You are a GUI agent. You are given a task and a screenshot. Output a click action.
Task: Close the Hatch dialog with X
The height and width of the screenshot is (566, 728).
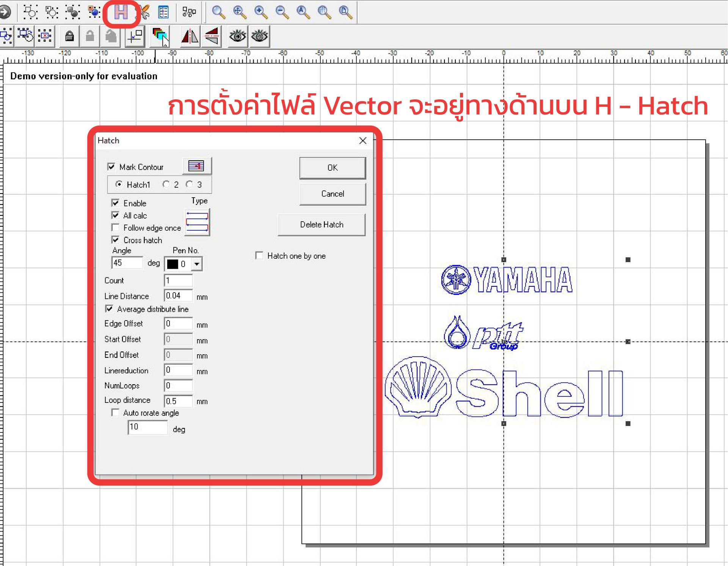point(363,141)
